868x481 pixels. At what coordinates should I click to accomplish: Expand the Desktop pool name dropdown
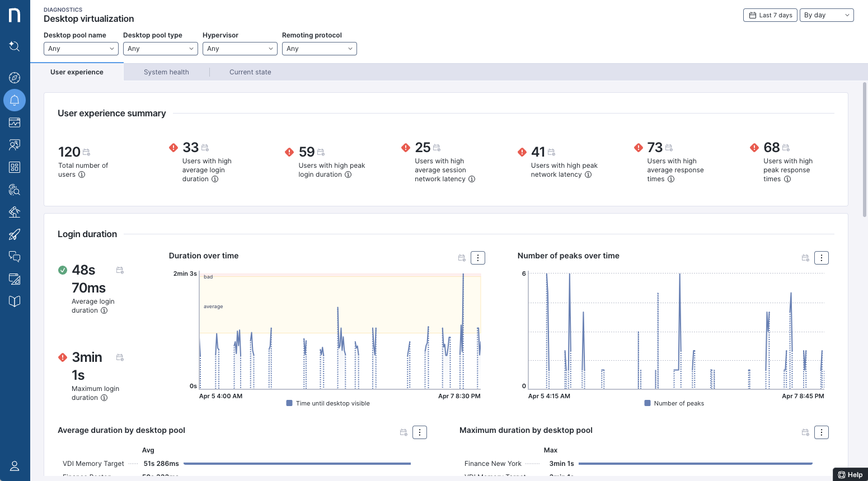click(81, 49)
